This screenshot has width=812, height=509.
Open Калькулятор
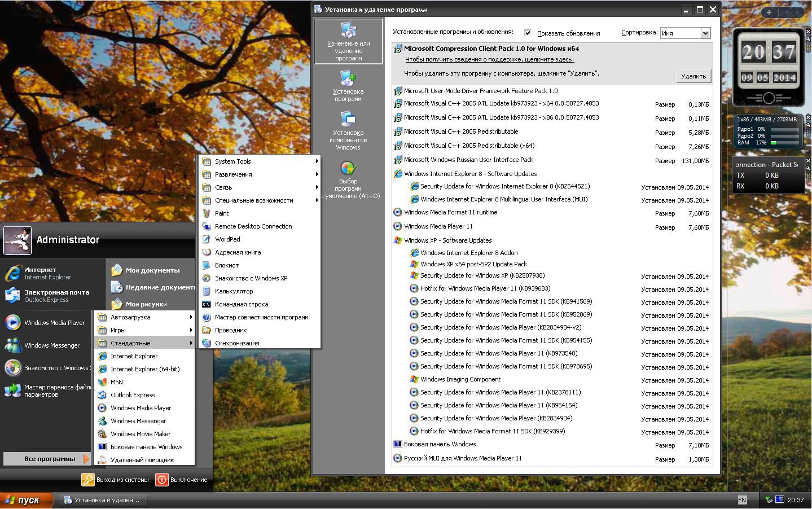pos(260,291)
